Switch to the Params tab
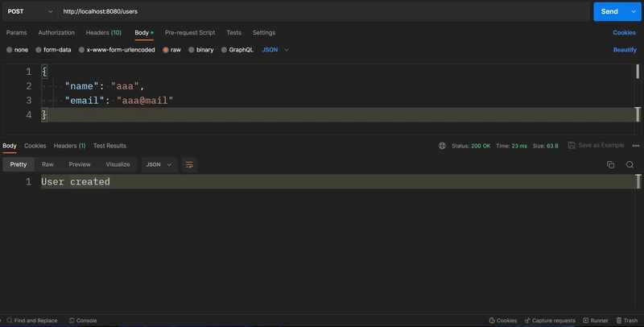Viewport: 644px width, 327px height. click(x=16, y=32)
